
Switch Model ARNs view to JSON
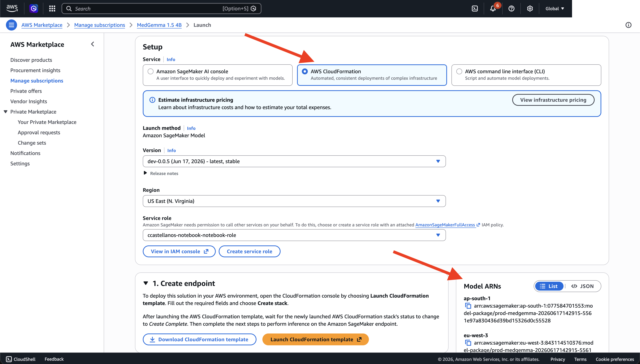[x=582, y=286]
